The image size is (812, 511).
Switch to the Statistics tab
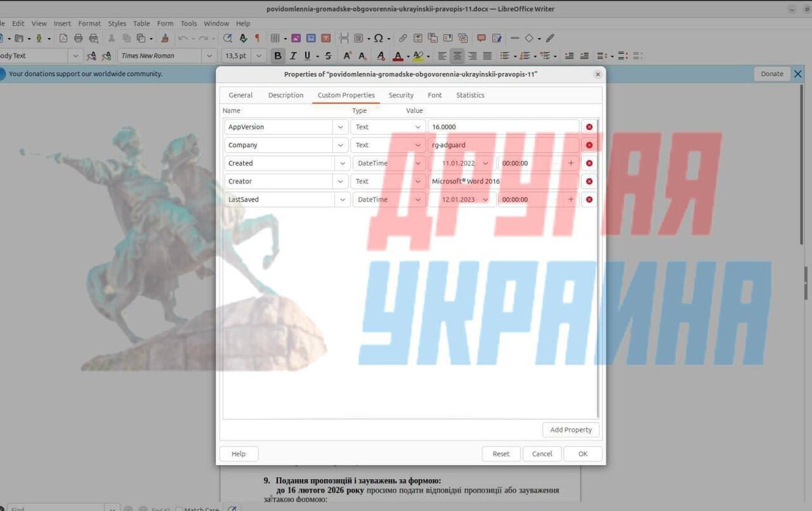470,95
